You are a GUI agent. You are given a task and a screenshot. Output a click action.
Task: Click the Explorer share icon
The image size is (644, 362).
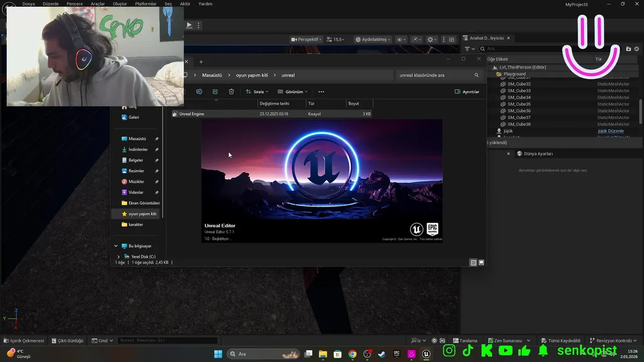point(215,92)
